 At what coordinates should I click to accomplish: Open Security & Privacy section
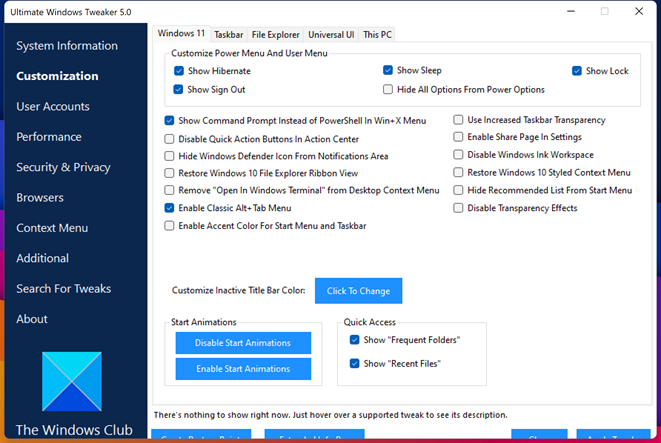[x=63, y=167]
